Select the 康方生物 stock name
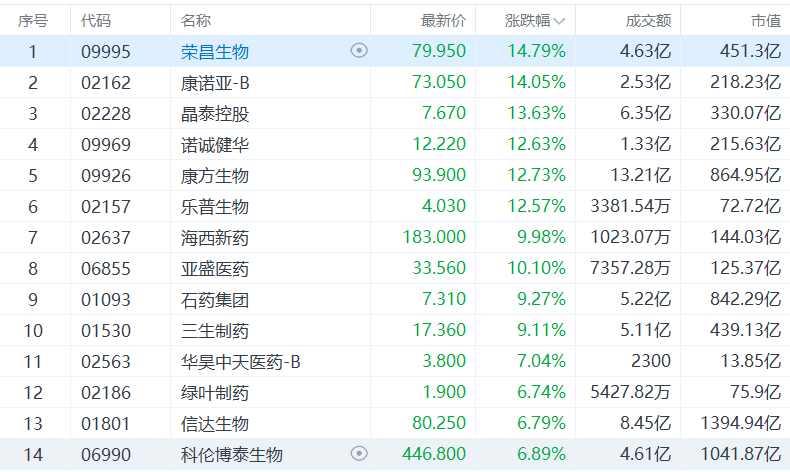The height and width of the screenshot is (472, 790). [215, 176]
